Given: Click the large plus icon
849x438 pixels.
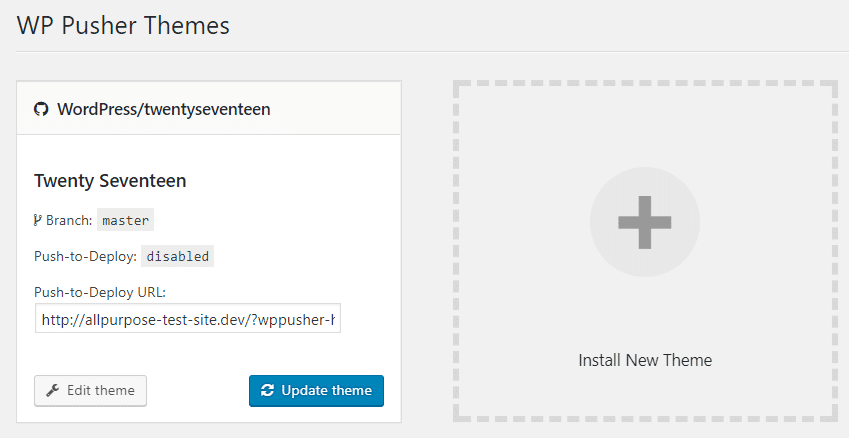Looking at the screenshot, I should pyautogui.click(x=644, y=222).
